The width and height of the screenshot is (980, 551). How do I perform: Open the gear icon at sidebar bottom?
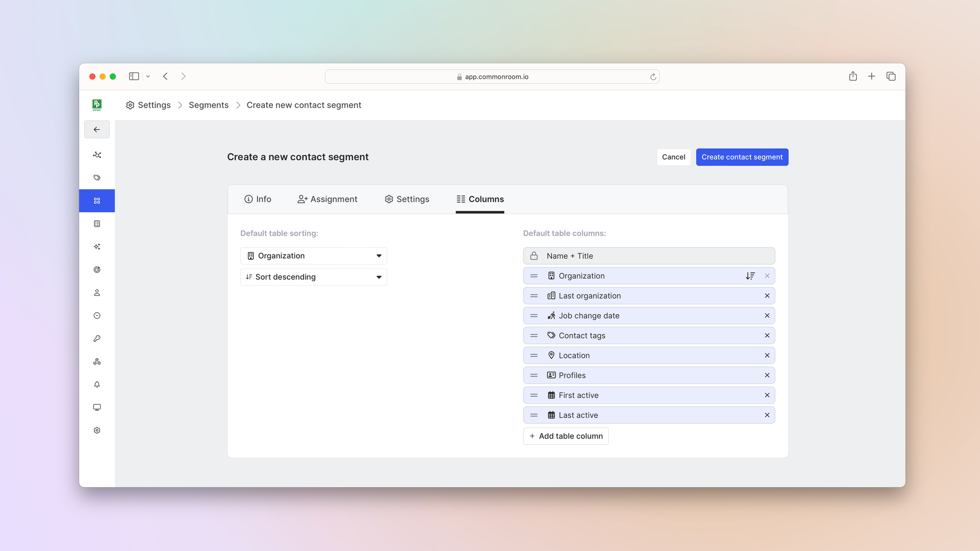click(x=97, y=430)
